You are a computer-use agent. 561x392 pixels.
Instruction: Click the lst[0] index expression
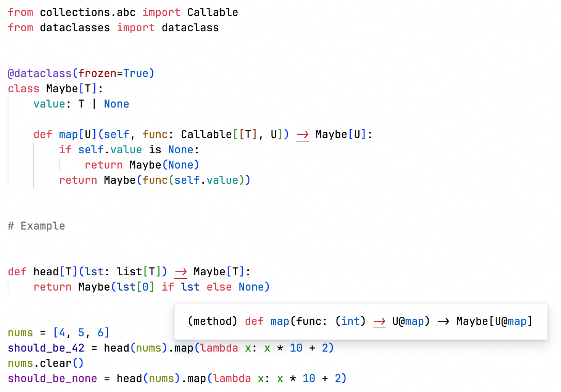[x=135, y=287]
